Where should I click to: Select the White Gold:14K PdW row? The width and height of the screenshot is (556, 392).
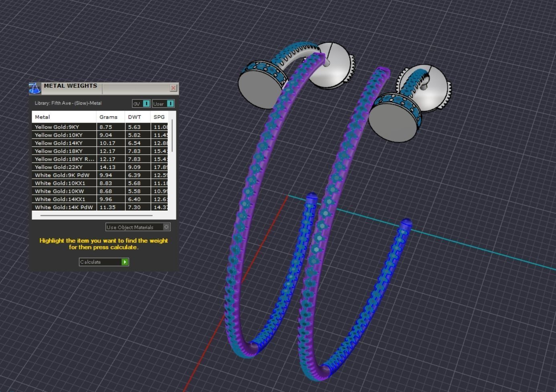pos(100,207)
